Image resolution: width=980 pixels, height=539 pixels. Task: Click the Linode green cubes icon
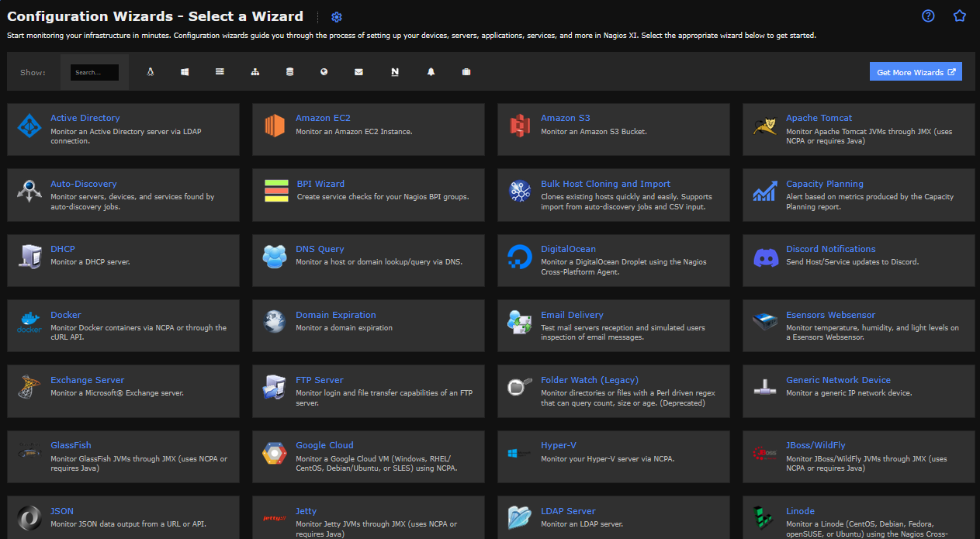pos(765,518)
